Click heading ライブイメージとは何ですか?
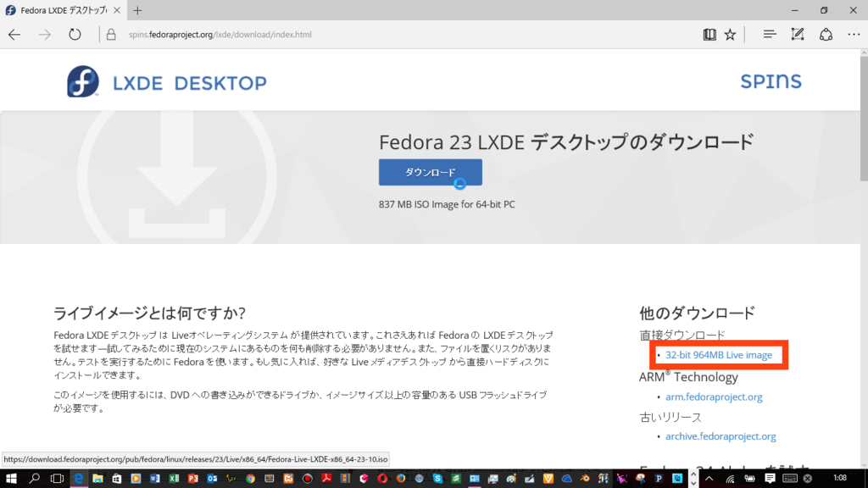 point(149,313)
